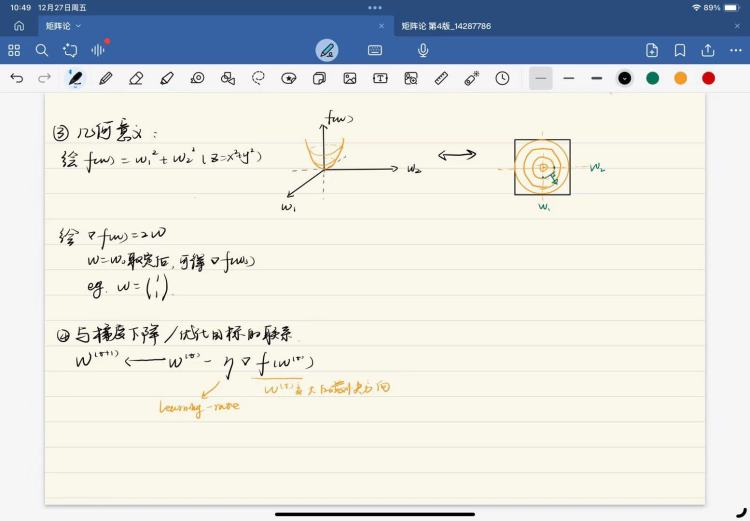The width and height of the screenshot is (750, 521).
Task: Select the thinnest stroke width option
Action: pyautogui.click(x=541, y=78)
